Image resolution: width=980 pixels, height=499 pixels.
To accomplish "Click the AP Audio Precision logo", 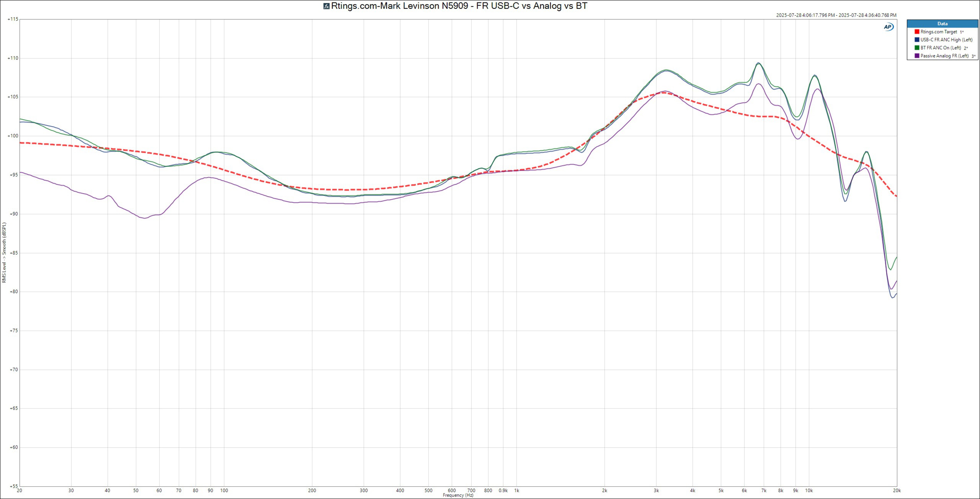I will (888, 27).
